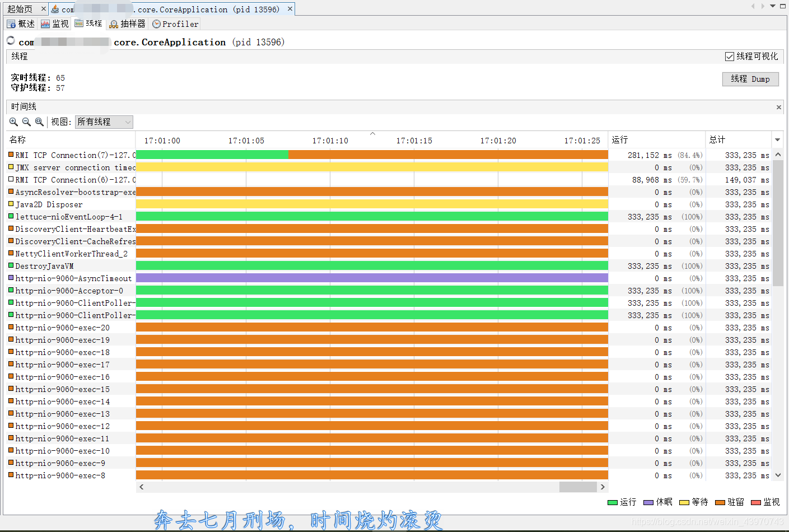Switch to the 监视 (Monitor) view
789x532 pixels.
tap(56, 24)
